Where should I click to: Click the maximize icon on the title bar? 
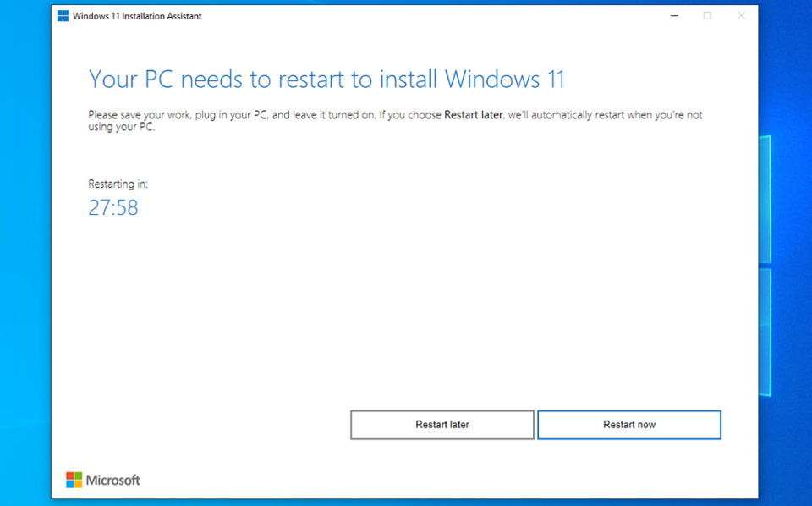pyautogui.click(x=707, y=15)
